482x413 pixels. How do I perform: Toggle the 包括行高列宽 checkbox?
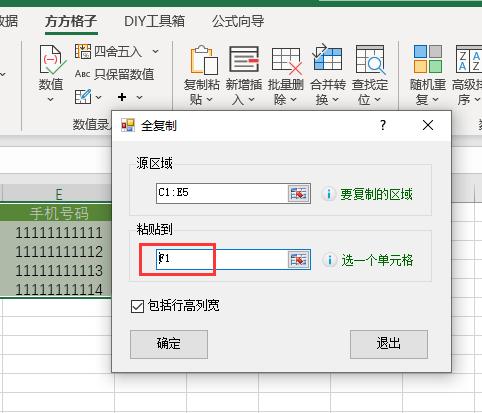point(137,306)
